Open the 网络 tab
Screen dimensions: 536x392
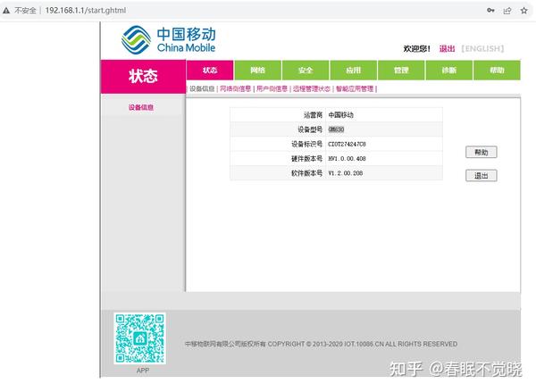257,70
